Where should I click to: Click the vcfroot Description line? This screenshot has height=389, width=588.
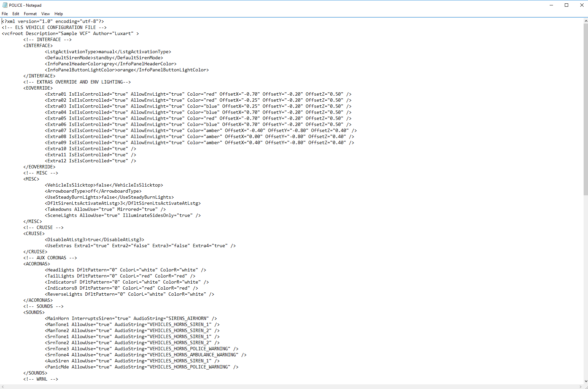click(x=70, y=33)
